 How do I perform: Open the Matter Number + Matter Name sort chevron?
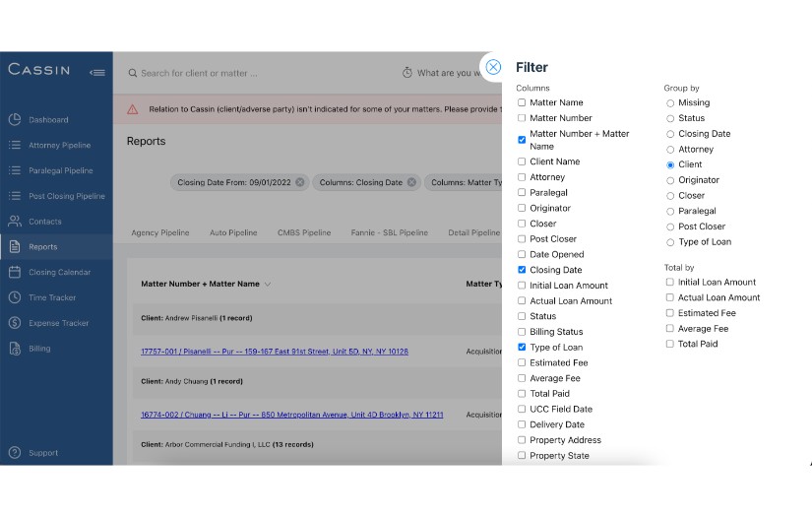267,284
